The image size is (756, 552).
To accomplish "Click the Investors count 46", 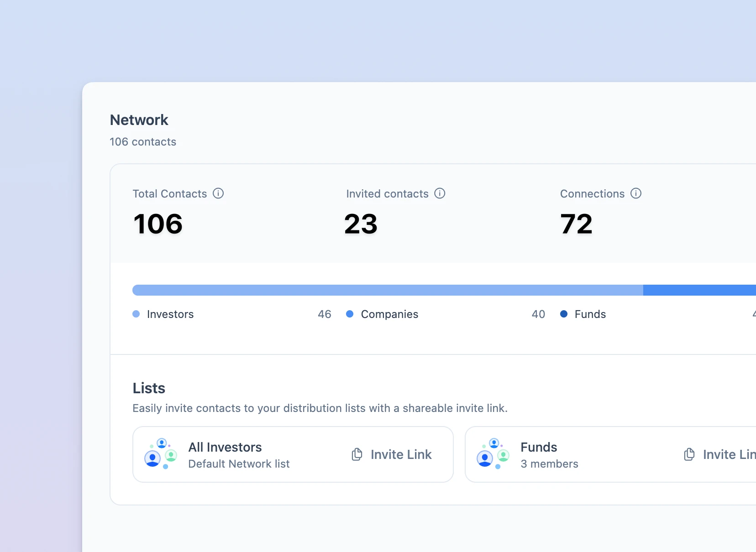I will click(325, 314).
